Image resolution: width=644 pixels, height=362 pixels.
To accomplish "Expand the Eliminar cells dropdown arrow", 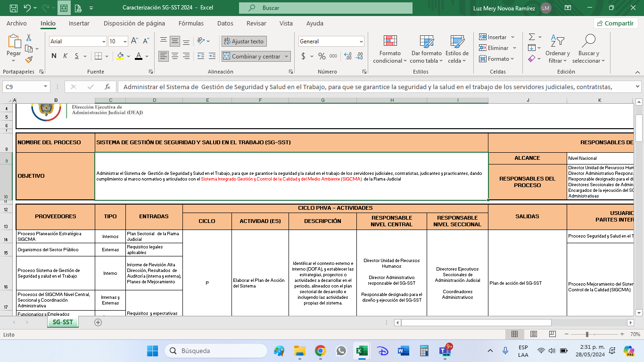I will click(x=514, y=48).
